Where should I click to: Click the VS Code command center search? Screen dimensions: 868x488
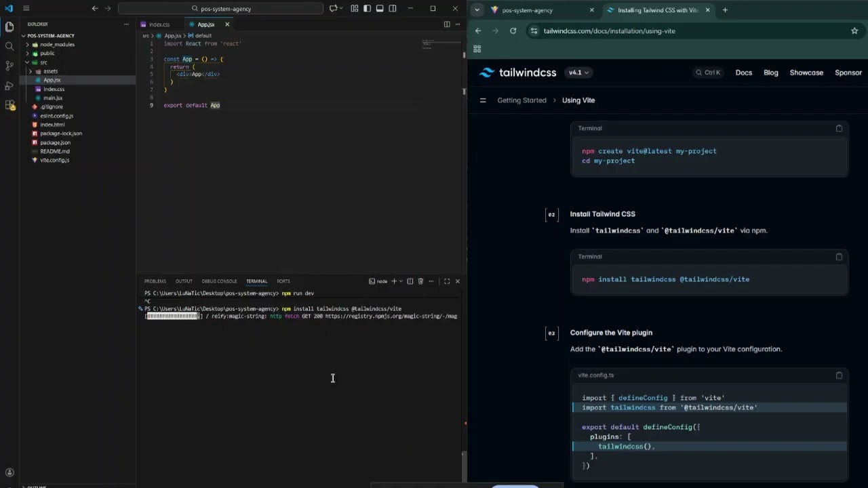coord(220,9)
